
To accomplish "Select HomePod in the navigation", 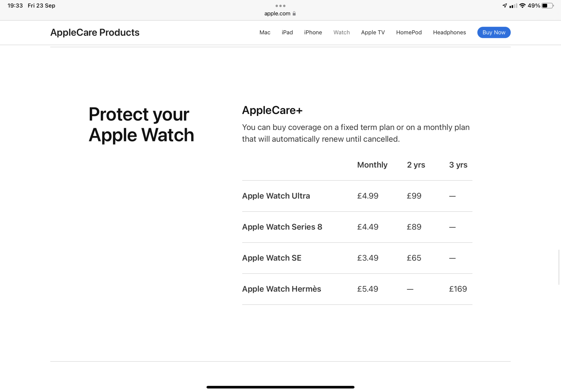I will [x=409, y=32].
